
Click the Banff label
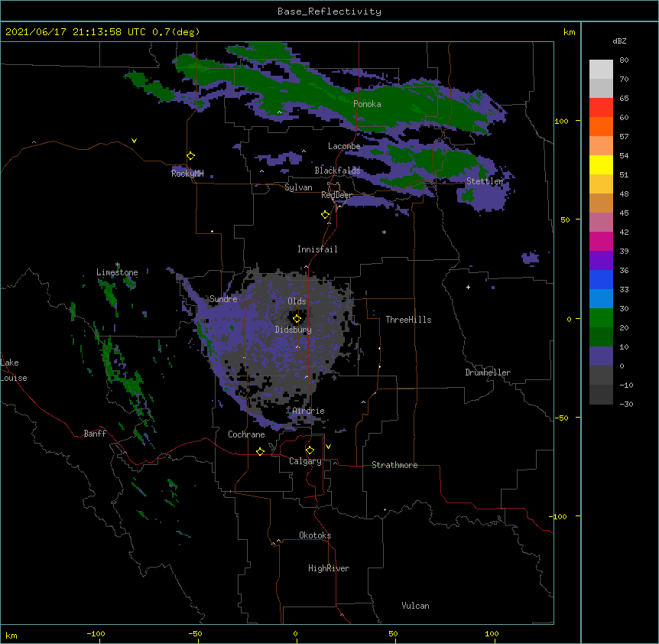click(95, 434)
